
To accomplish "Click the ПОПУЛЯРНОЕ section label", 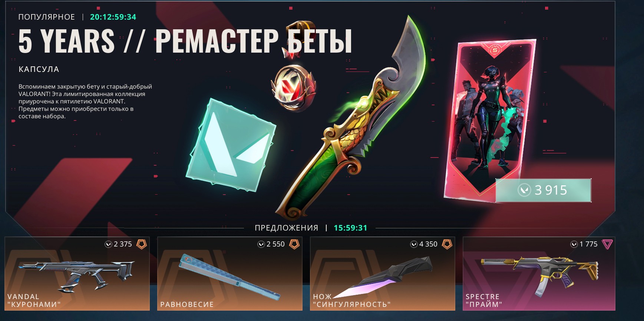I will (47, 17).
